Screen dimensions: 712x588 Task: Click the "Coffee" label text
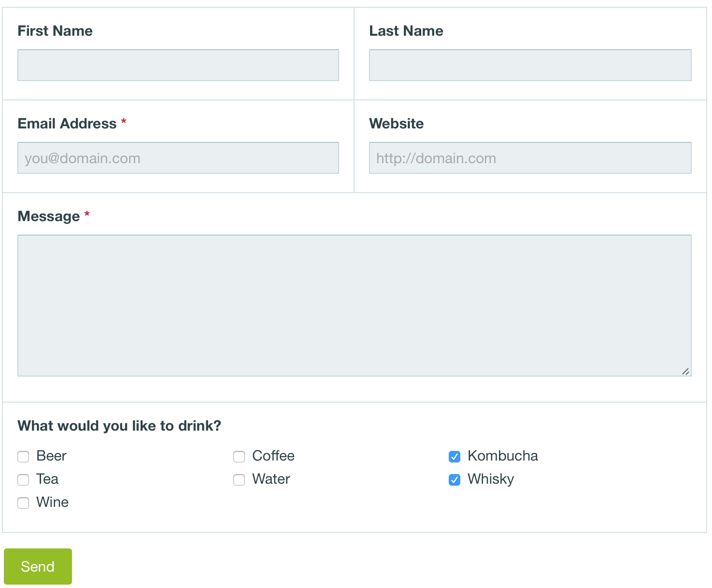click(x=273, y=456)
